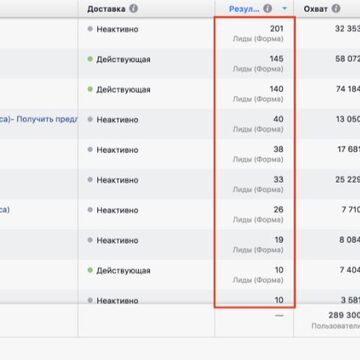Click reach value 7 404
Screen dimensions: 360x360
pos(350,270)
